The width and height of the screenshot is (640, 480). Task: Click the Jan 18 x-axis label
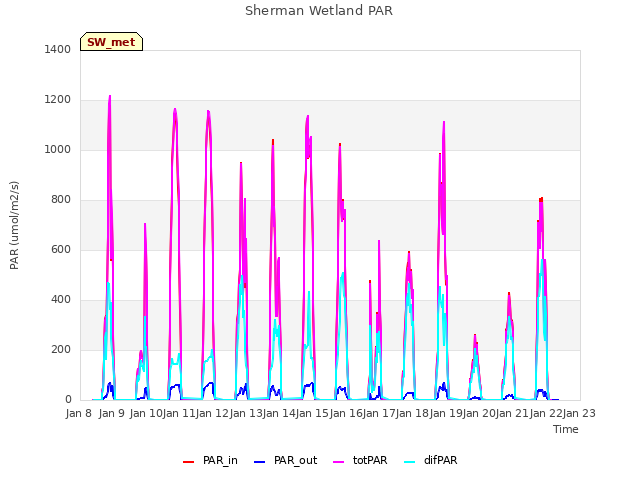412,413
